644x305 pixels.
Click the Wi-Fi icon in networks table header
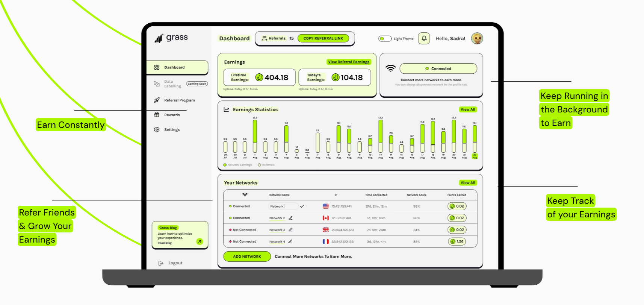pyautogui.click(x=245, y=195)
